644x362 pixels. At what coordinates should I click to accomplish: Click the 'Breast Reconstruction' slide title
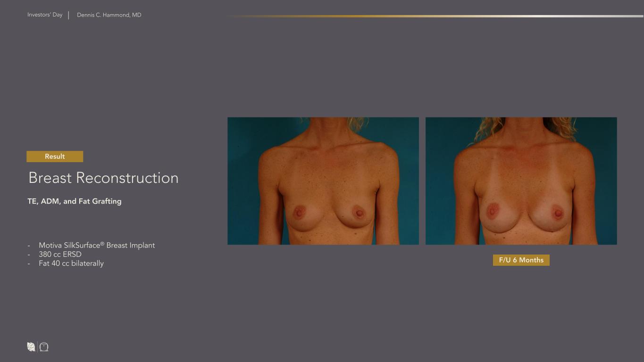pyautogui.click(x=103, y=178)
